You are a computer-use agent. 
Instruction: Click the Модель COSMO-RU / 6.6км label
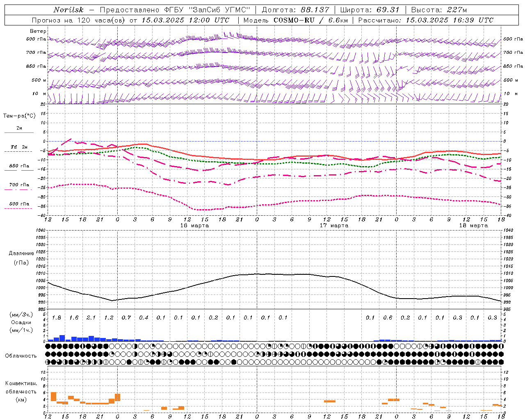295,20
